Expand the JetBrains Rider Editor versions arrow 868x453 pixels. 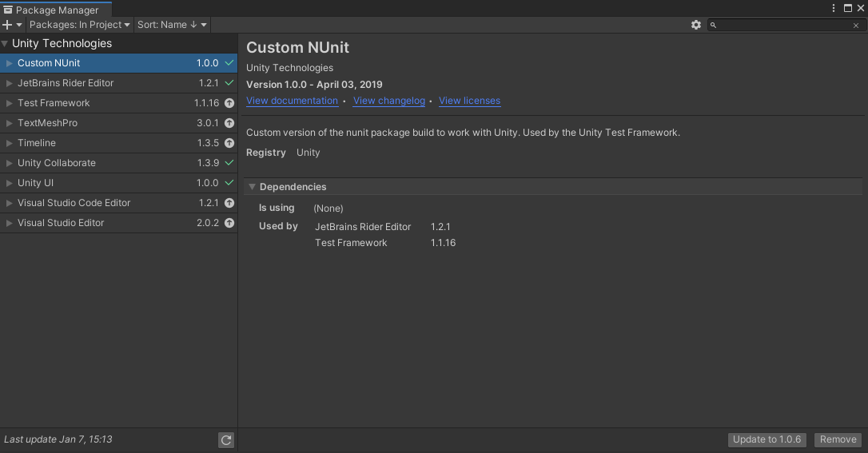click(9, 83)
